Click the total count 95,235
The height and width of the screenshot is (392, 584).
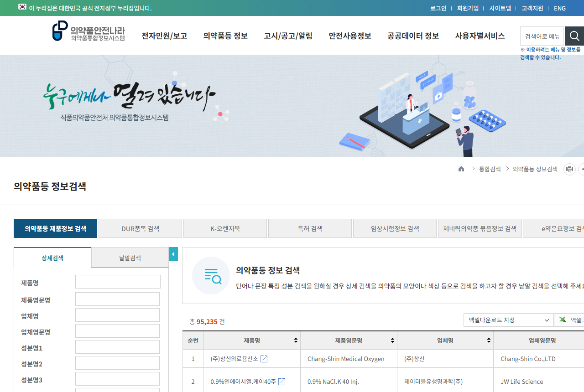pos(207,322)
